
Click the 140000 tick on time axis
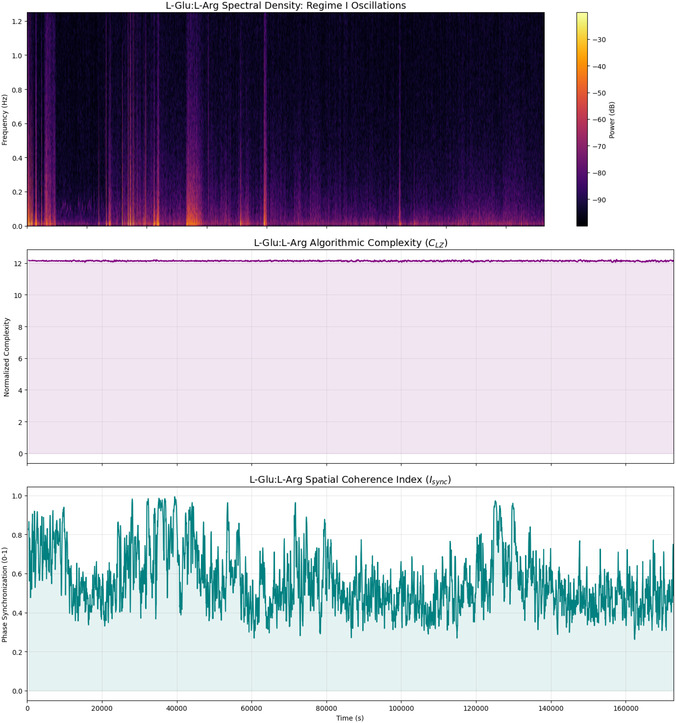pyautogui.click(x=551, y=708)
